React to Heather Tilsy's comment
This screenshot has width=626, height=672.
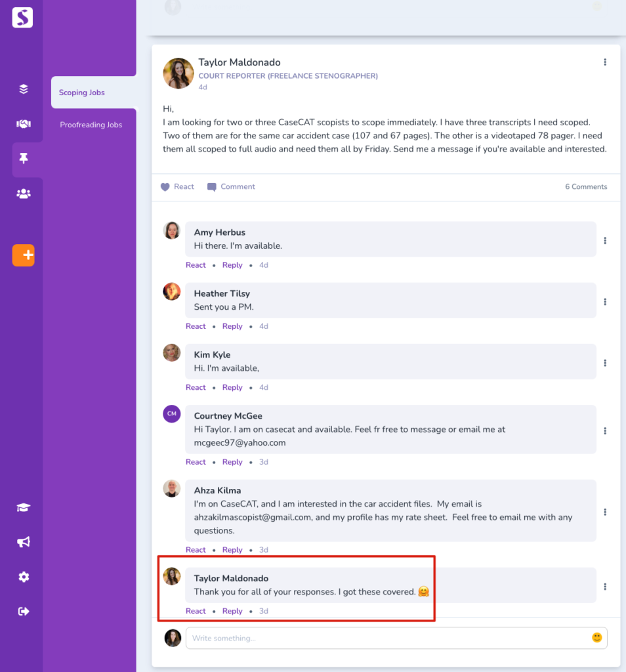(x=196, y=326)
